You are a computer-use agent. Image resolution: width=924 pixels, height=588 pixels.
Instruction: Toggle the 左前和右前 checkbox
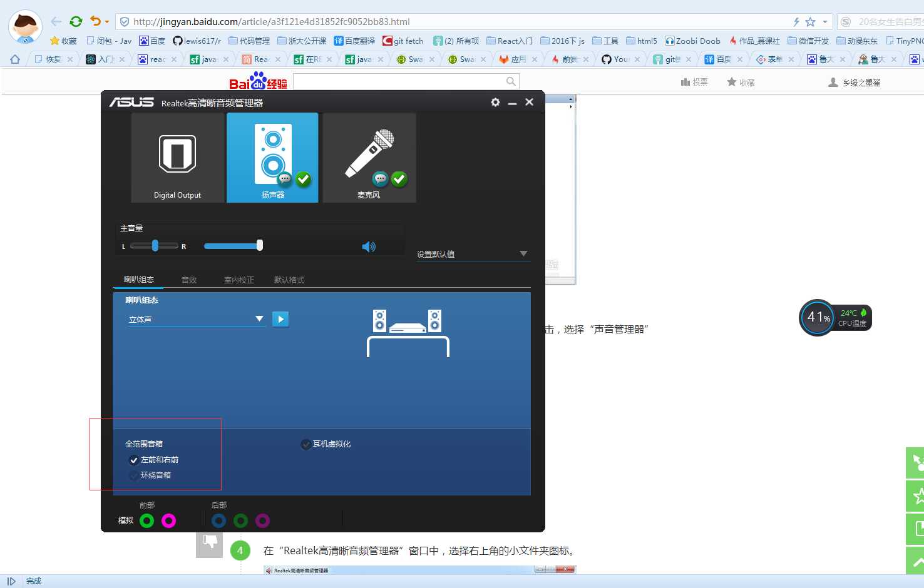(x=133, y=460)
